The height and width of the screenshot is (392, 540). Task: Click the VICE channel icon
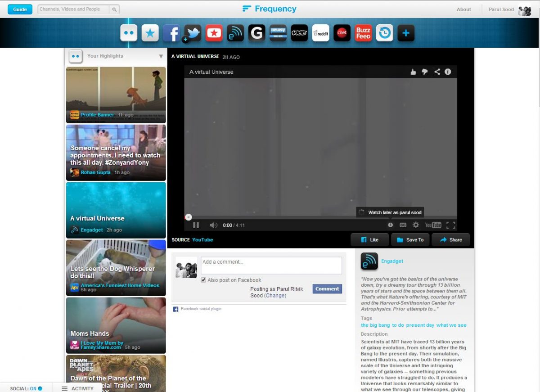click(299, 33)
